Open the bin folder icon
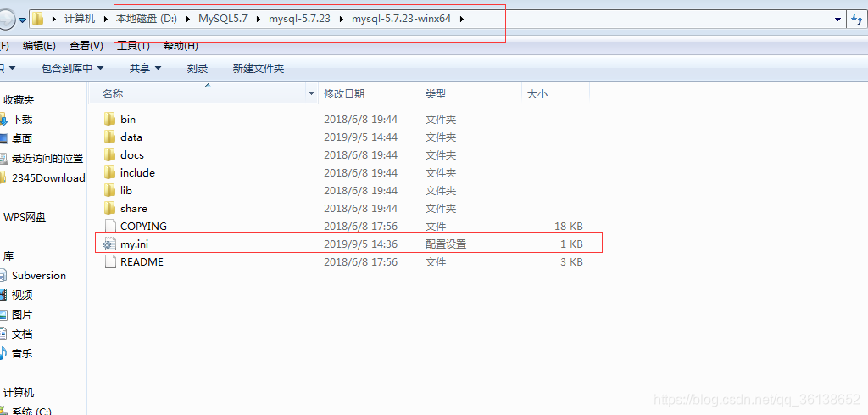Screen dimensions: 868x415 [109, 119]
